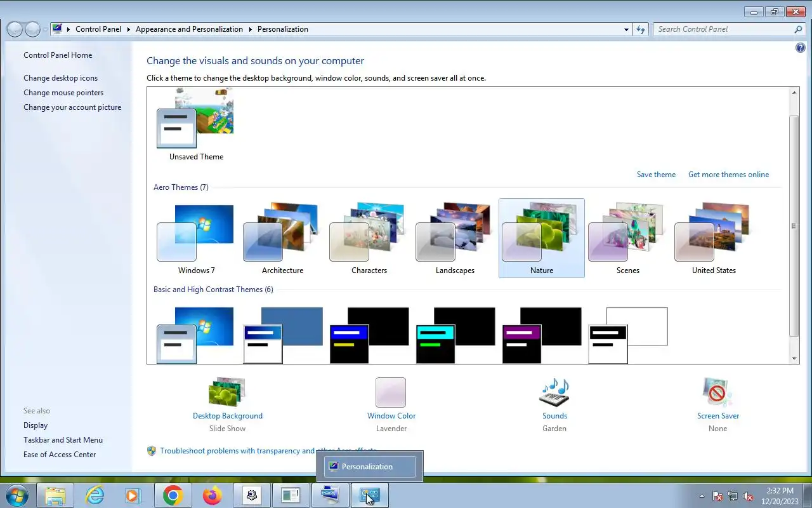Viewport: 812px width, 508px height.
Task: Click the theme list scroll down arrow
Action: [x=794, y=359]
